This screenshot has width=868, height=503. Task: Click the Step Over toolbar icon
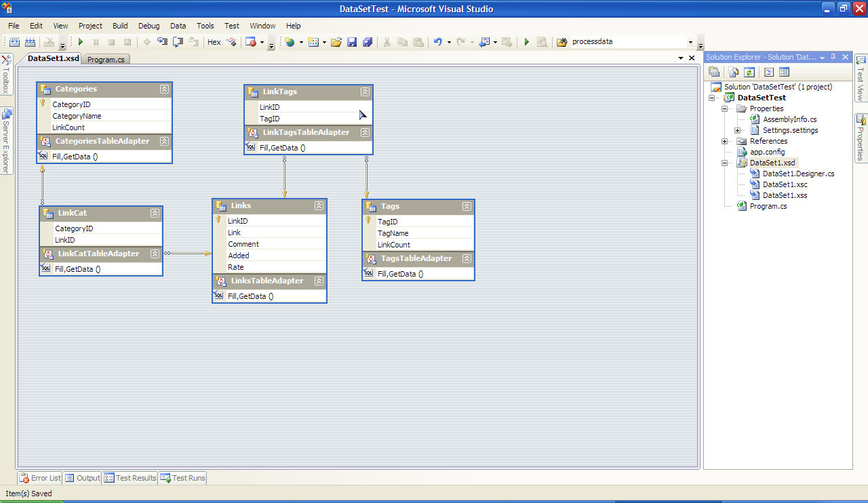(178, 42)
